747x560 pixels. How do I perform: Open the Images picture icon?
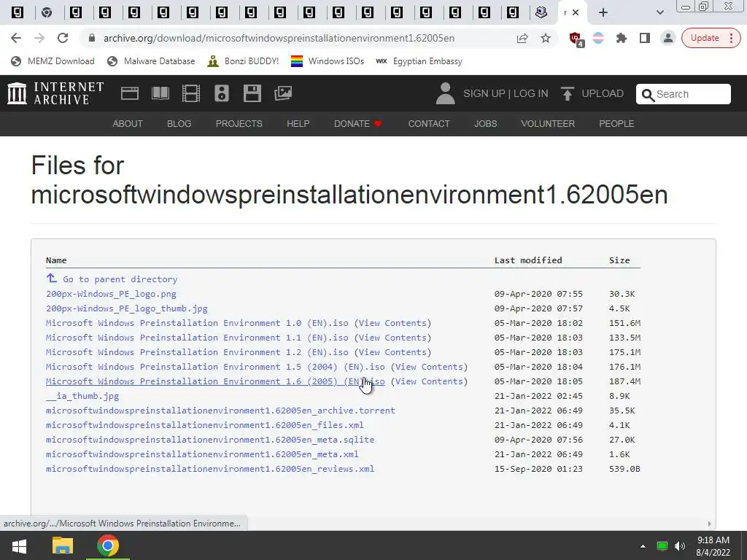[283, 93]
